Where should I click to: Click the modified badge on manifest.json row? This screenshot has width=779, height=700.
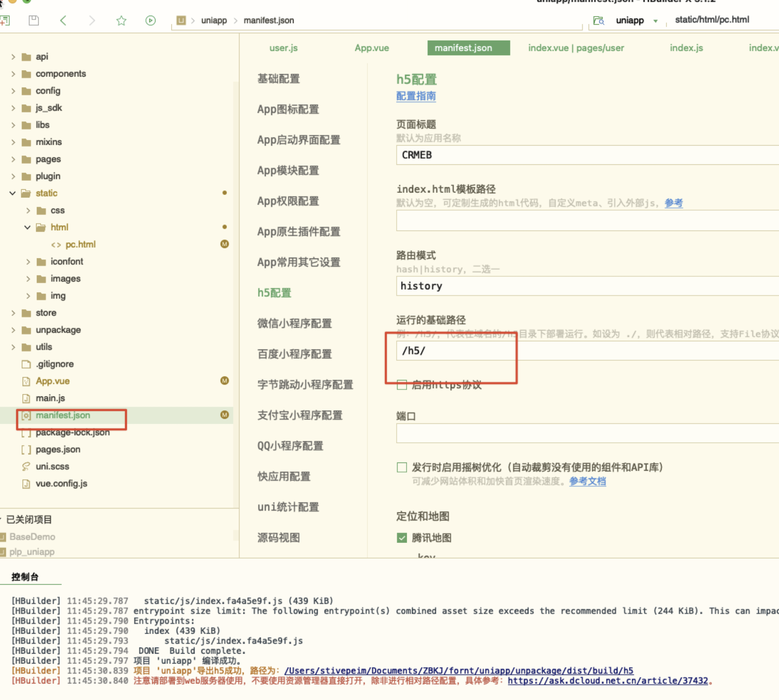tap(225, 415)
